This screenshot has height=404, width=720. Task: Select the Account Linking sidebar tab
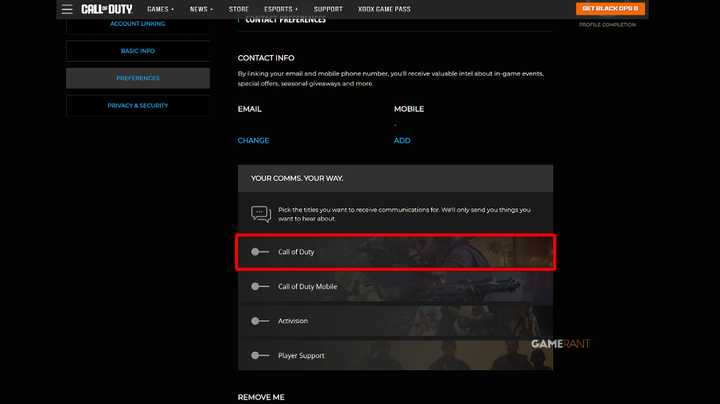138,24
